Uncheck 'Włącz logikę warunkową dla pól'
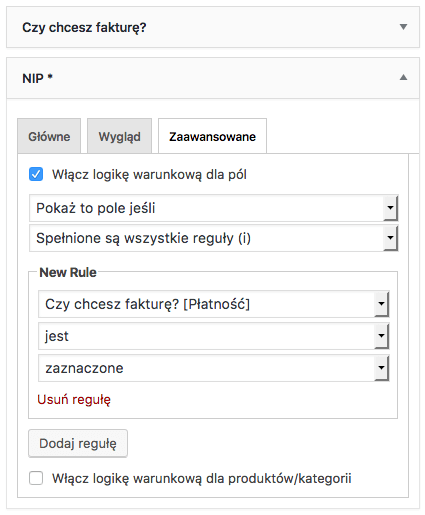This screenshot has width=425, height=515. coord(36,174)
